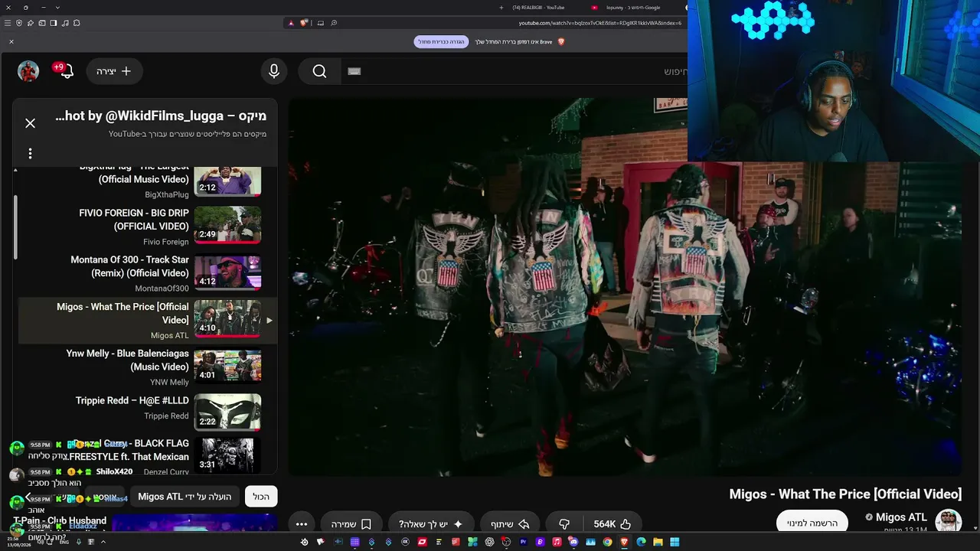
Task: Click the zoom magnifier icon in address bar
Action: coord(334,23)
